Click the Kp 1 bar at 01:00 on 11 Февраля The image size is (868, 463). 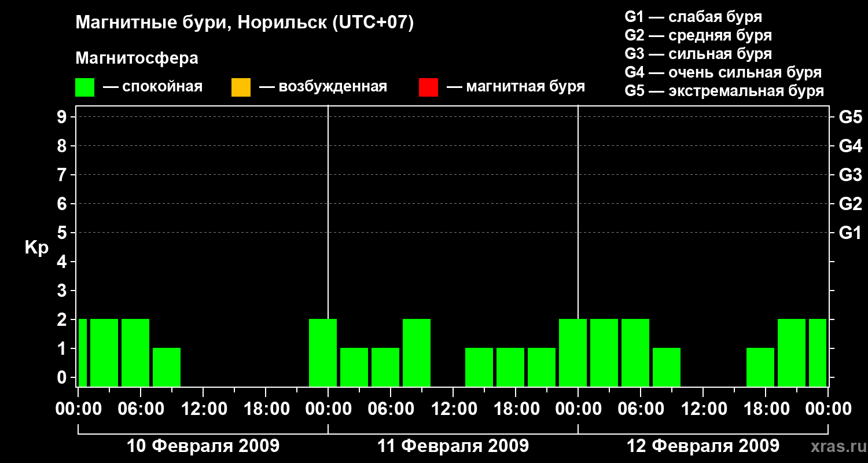(354, 367)
